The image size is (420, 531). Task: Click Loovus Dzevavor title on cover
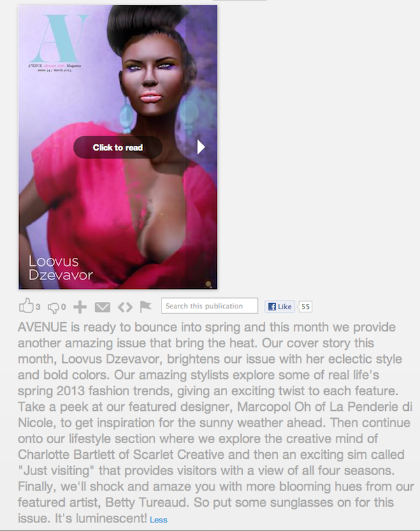click(60, 268)
